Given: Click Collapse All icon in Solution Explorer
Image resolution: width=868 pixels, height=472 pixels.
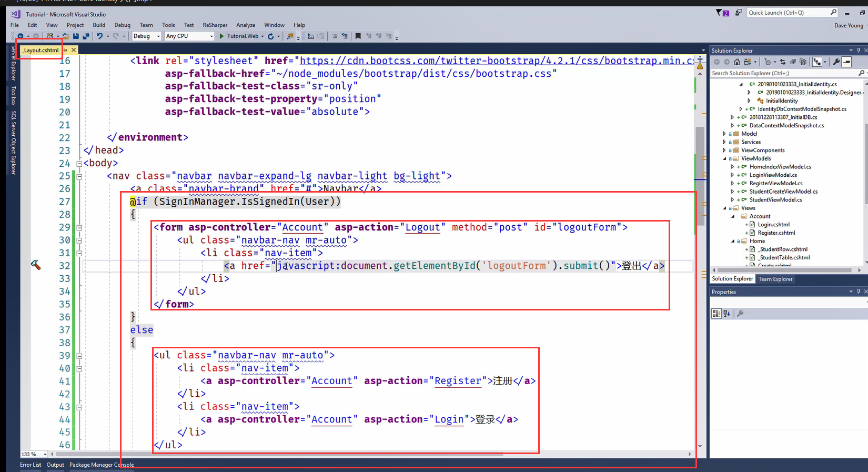Looking at the screenshot, I should [x=794, y=62].
